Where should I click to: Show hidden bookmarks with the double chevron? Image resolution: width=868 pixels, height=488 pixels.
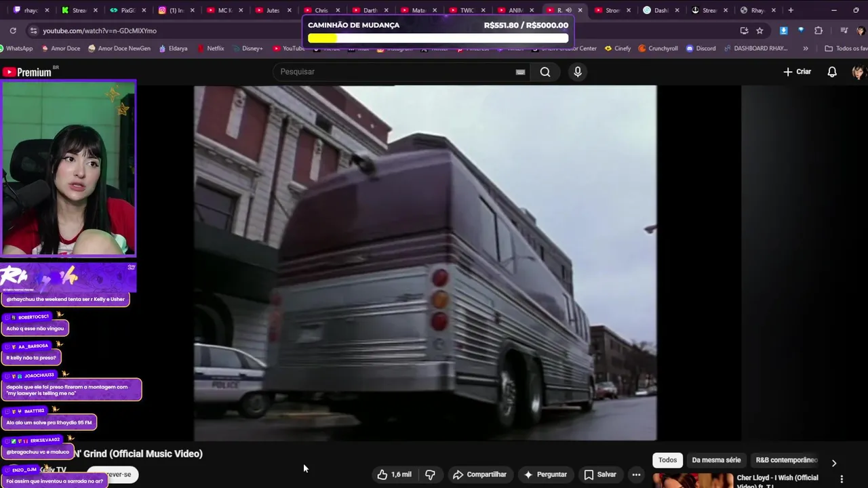806,49
